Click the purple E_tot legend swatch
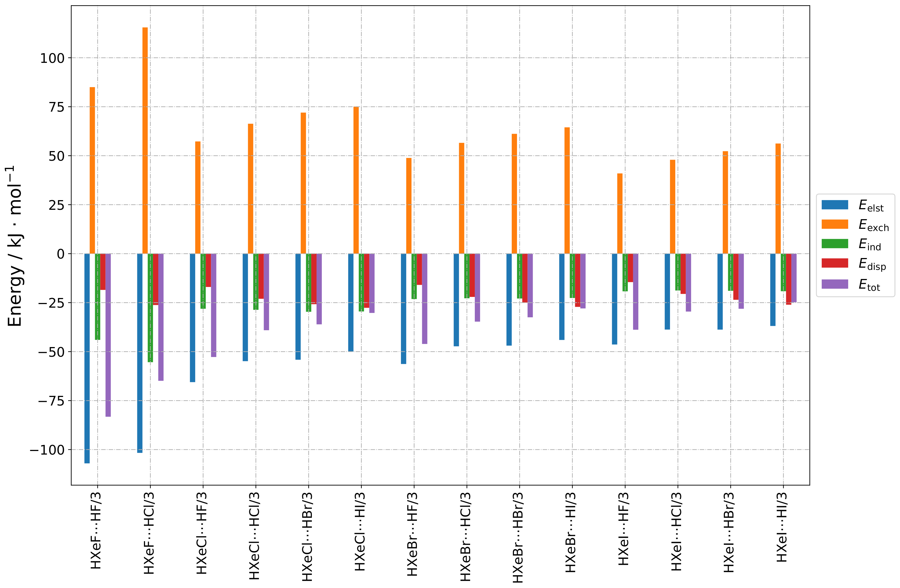The image size is (900, 588). (835, 284)
